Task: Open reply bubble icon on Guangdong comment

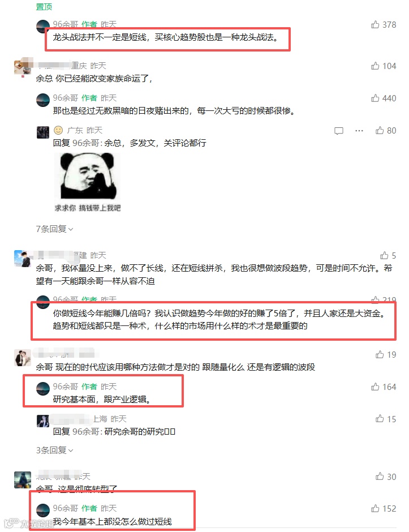Action: [338, 131]
